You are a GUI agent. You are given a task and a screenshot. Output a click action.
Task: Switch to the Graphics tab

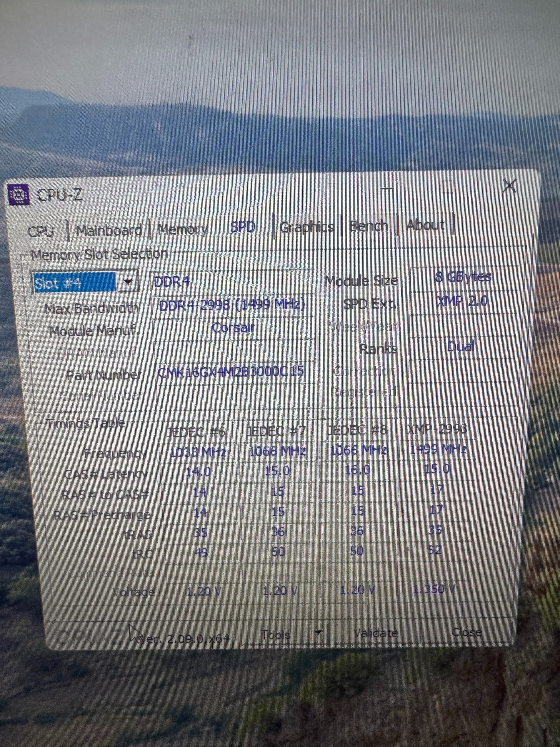tap(306, 227)
